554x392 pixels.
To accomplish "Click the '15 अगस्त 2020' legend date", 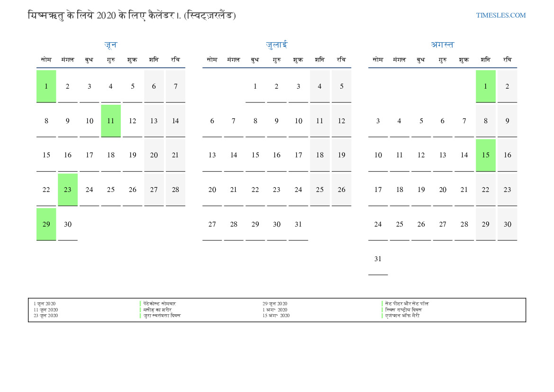I will 276,316.
